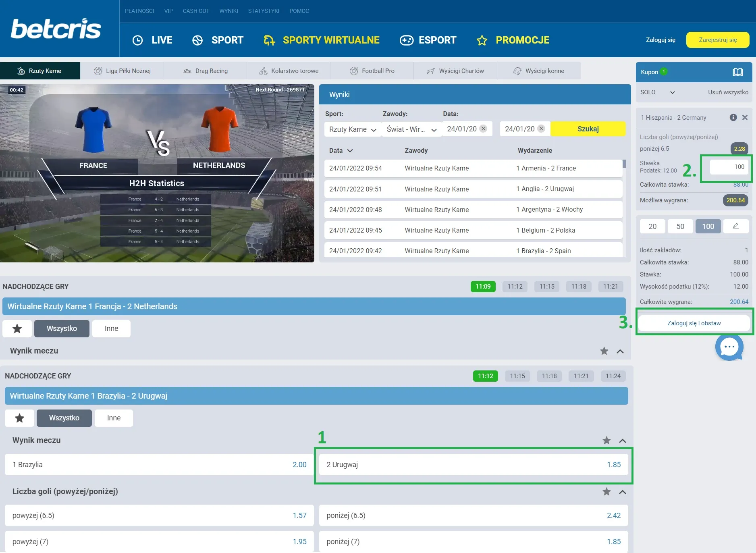Screen dimensions: 756x553
Task: Switch to Wyścigi Chartów tab
Action: coord(455,71)
